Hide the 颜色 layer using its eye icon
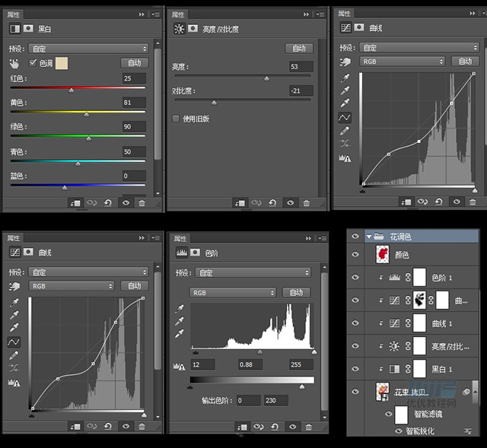 (355, 256)
